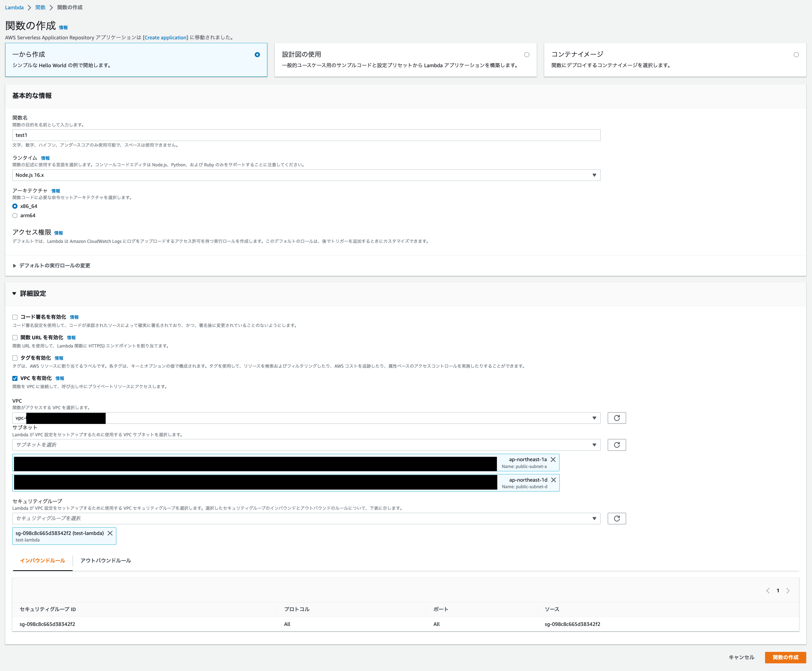
Task: Open the Create application link
Action: 165,37
